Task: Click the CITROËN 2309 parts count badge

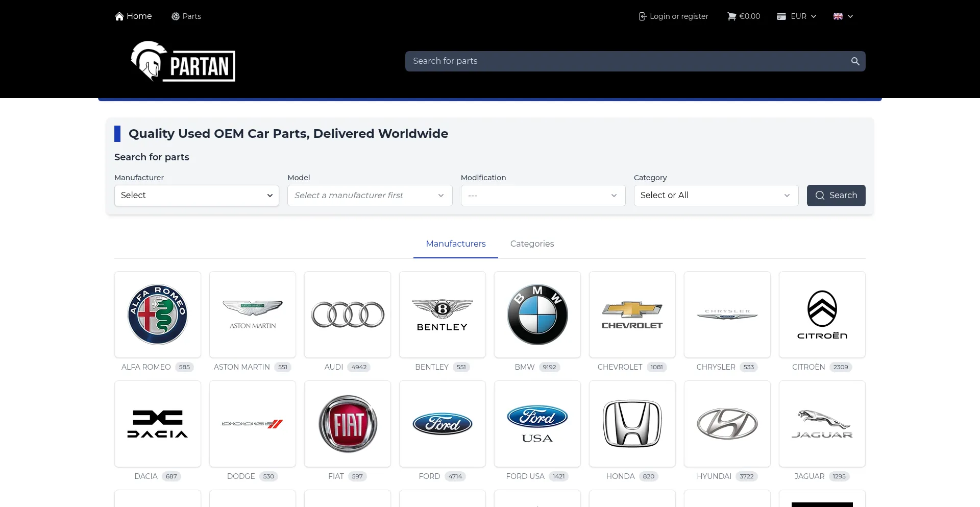Action: [841, 367]
